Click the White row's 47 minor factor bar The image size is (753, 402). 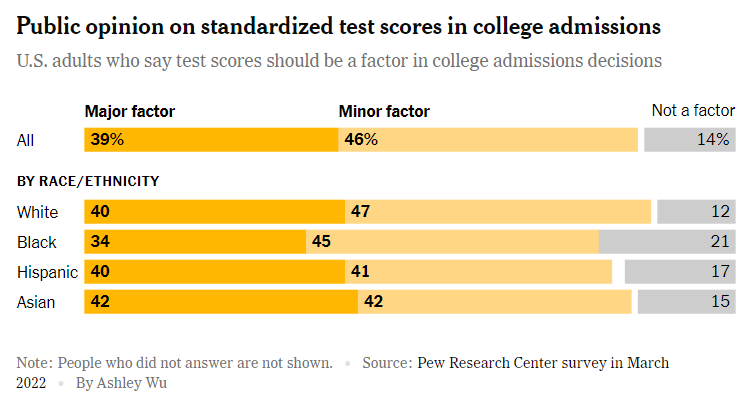(x=498, y=212)
